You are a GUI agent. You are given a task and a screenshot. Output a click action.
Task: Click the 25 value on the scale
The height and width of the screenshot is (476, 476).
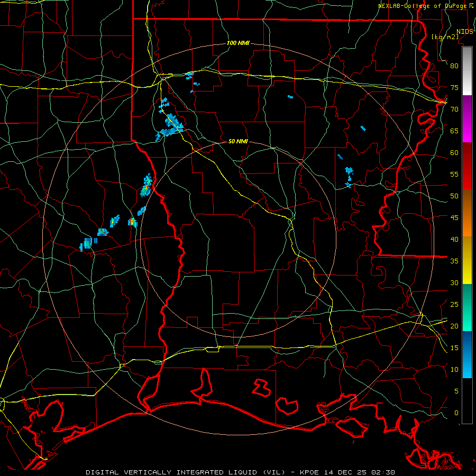(454, 305)
